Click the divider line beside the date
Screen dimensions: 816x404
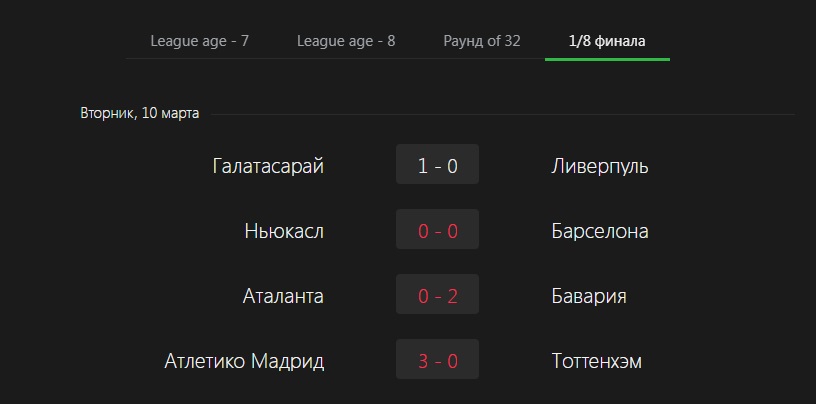(503, 114)
